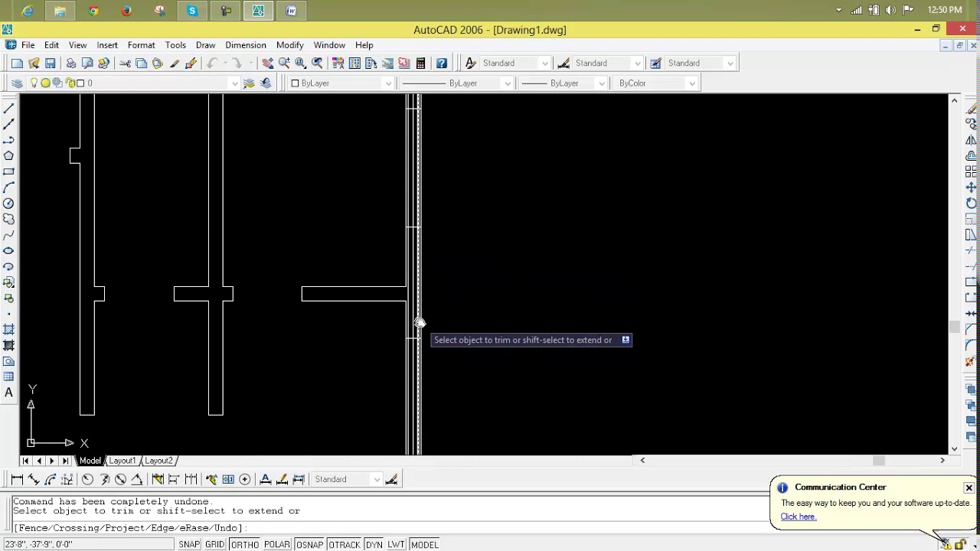
Task: Select the Revision Cloud tool
Action: click(8, 219)
